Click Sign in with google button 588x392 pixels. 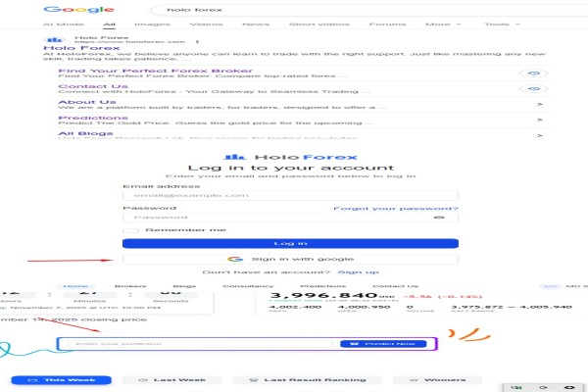click(x=290, y=259)
